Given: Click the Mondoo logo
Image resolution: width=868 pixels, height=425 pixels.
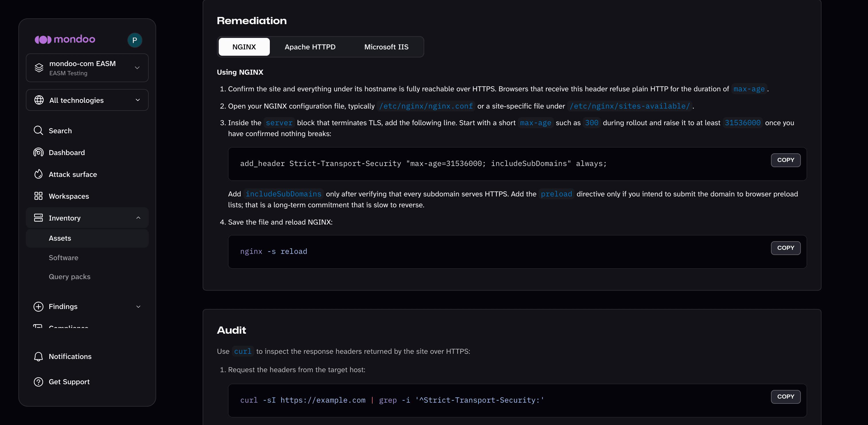Looking at the screenshot, I should (x=65, y=39).
